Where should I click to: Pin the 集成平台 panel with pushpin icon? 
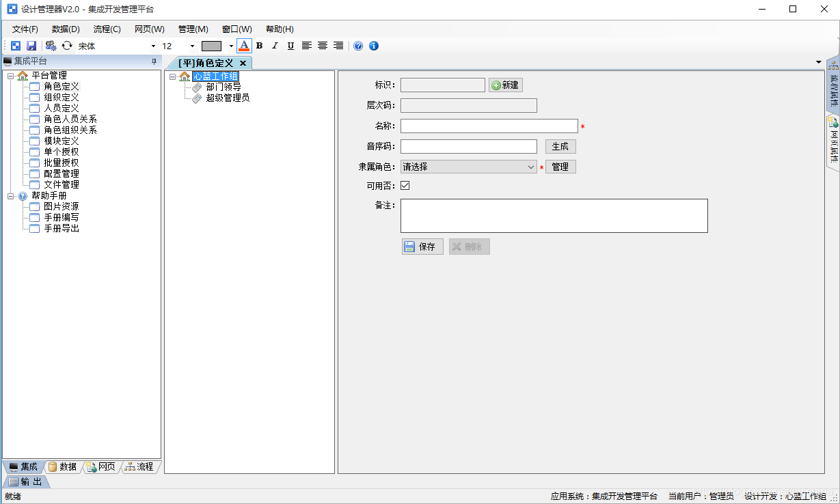(x=154, y=61)
